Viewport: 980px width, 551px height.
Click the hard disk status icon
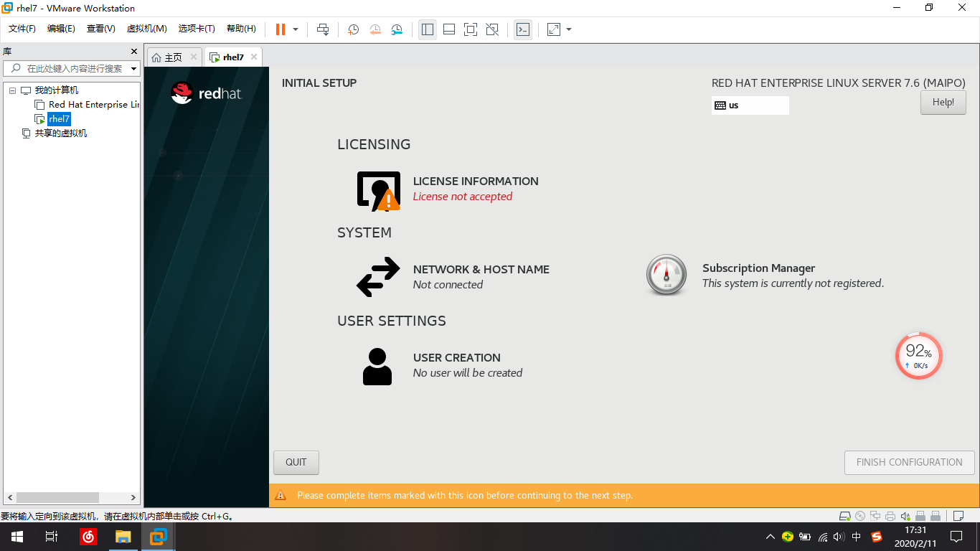[x=846, y=516]
